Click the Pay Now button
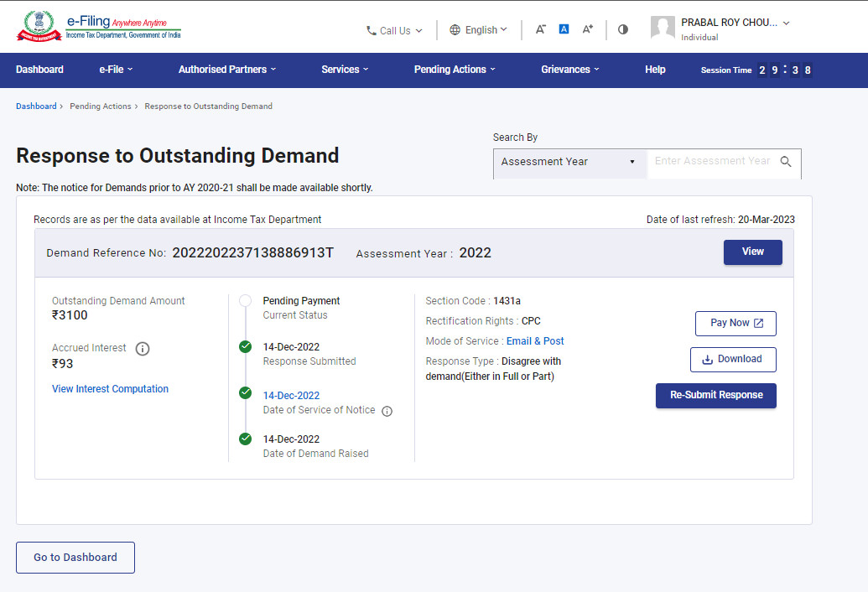The image size is (868, 592). (735, 323)
